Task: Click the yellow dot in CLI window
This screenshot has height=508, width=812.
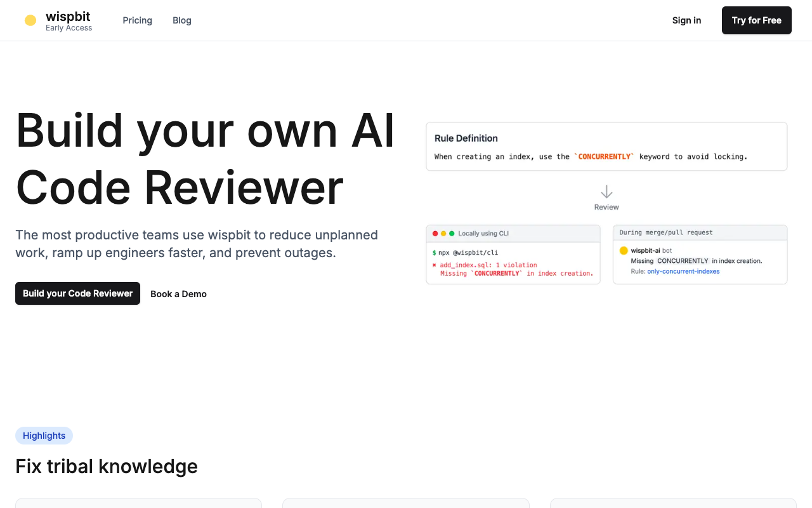Action: point(443,234)
